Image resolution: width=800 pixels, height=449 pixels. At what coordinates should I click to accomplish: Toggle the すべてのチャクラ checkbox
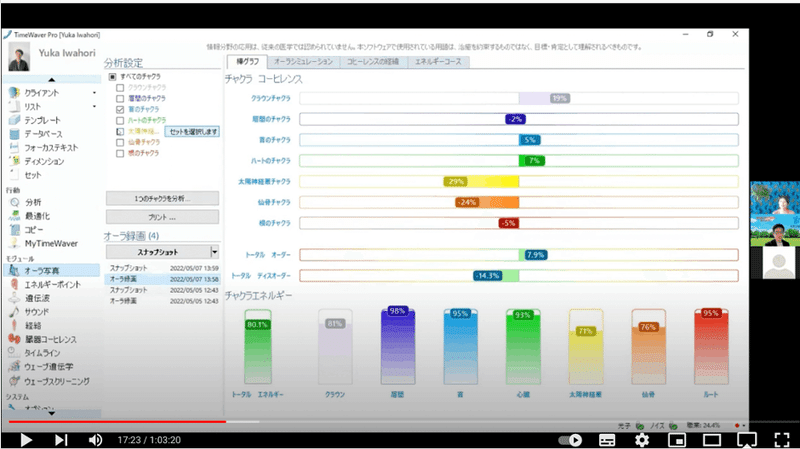(113, 77)
